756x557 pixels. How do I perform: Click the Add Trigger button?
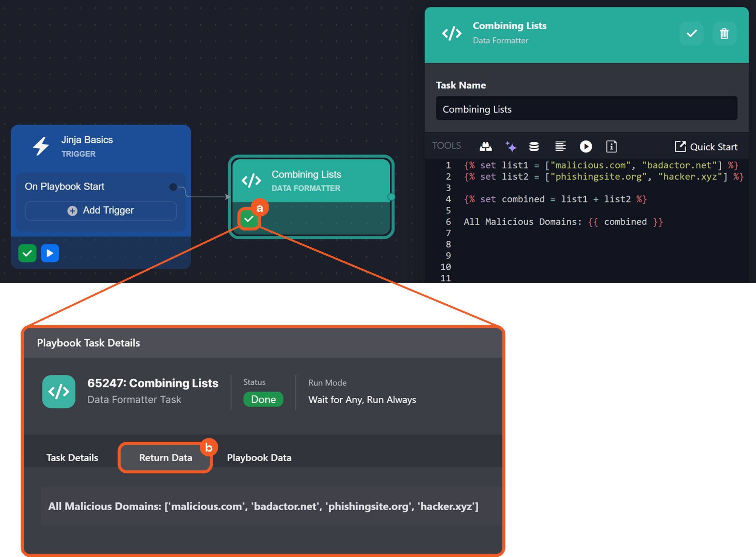(x=101, y=211)
